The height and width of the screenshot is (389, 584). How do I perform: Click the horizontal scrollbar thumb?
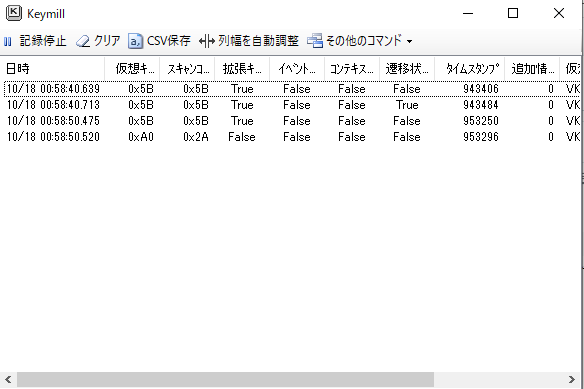(225, 380)
